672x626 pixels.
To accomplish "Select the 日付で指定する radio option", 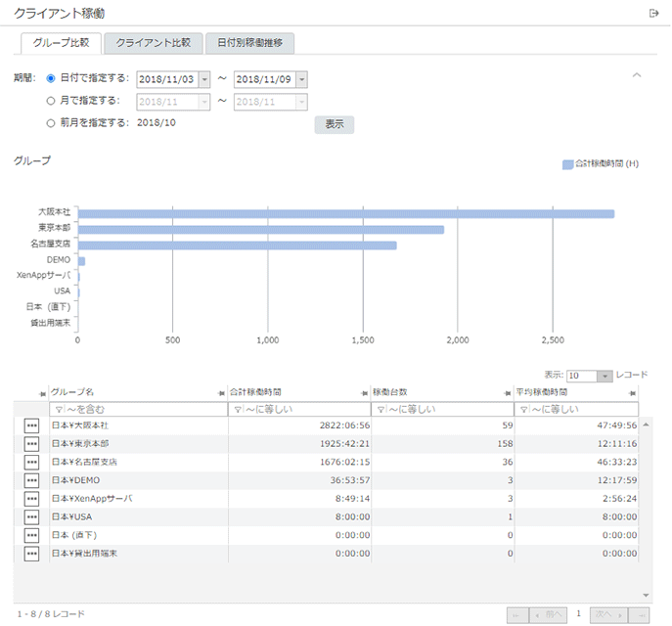I will click(51, 78).
